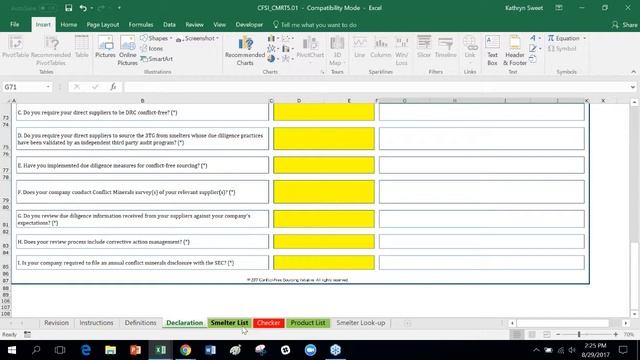This screenshot has width=640, height=360.
Task: Switch to Page Layout view in status bar
Action: 532,334
